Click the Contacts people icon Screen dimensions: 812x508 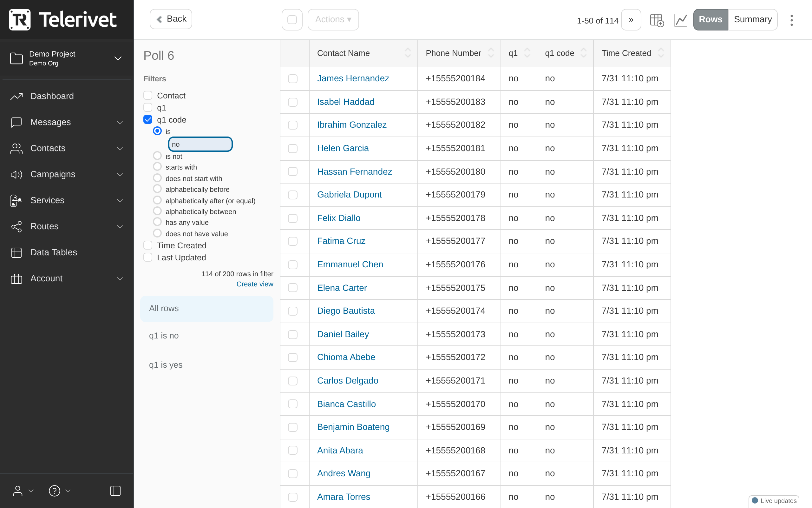click(x=16, y=148)
